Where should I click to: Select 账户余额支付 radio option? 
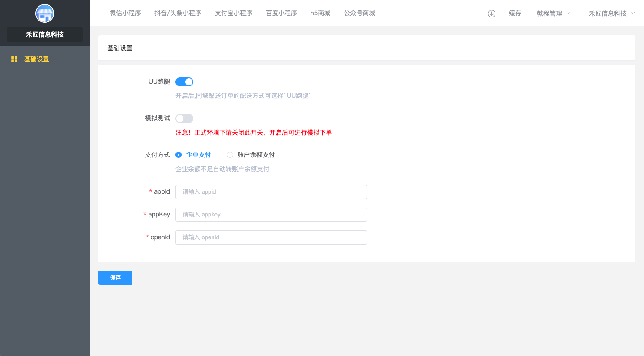click(251, 155)
